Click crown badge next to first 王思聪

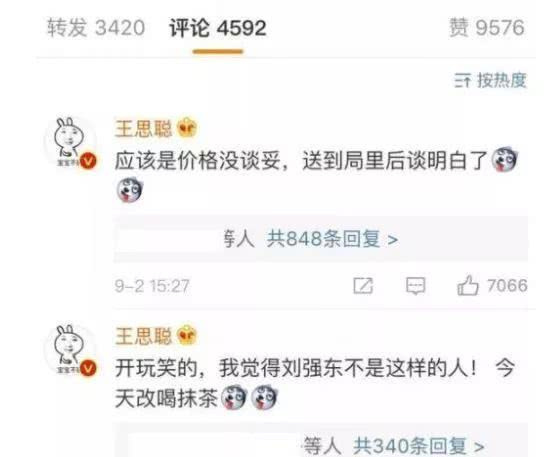[187, 128]
